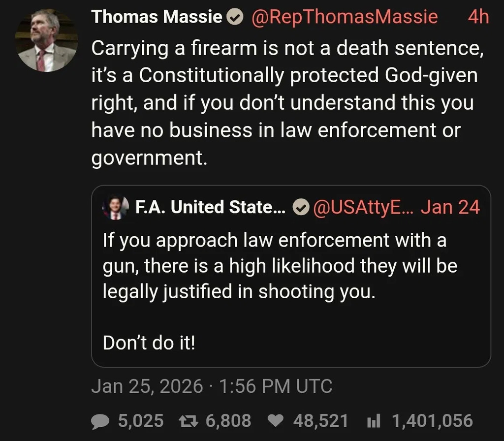Viewport: 504px width, 441px height.
Task: Open the quoted tweet author's avatar
Action: point(116,208)
